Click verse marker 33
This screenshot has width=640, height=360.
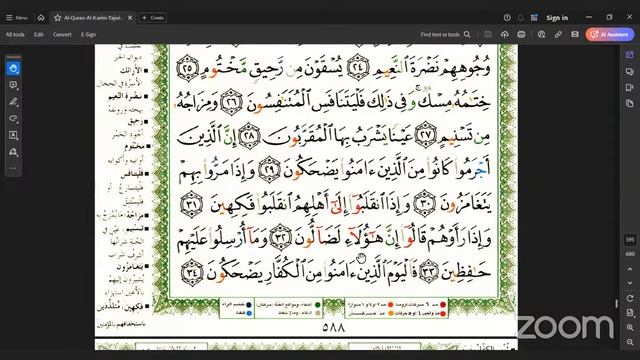[429, 271]
